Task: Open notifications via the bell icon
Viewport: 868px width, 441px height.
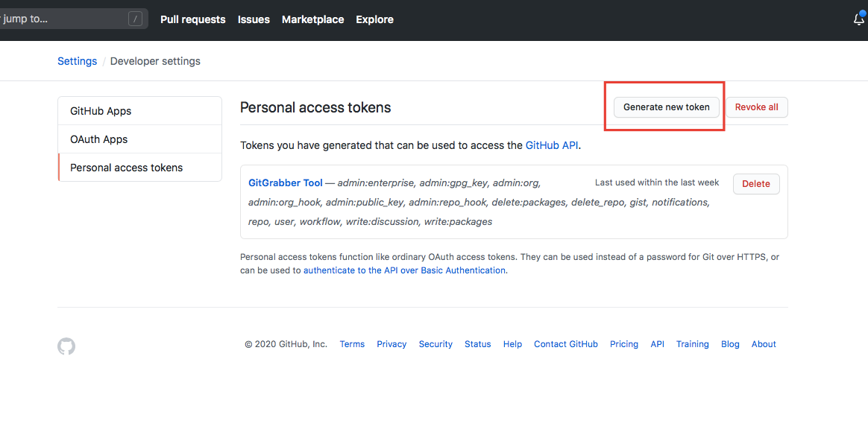Action: coord(858,19)
